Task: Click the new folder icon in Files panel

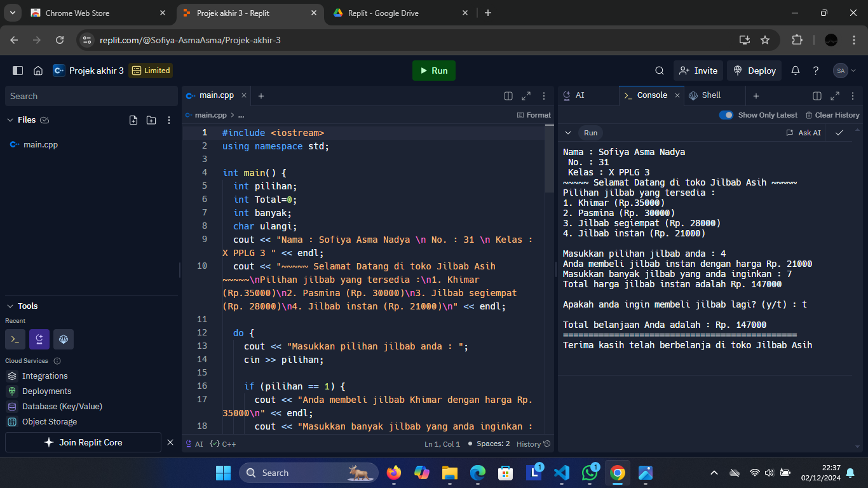Action: 151,120
